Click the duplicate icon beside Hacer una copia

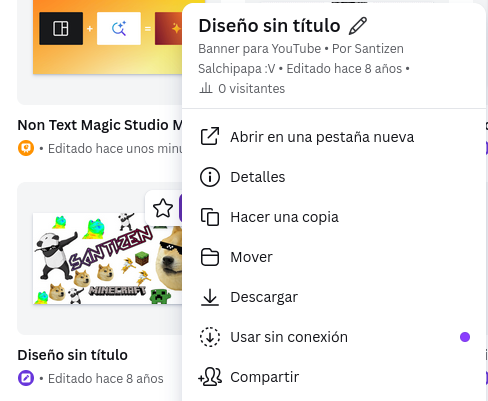(210, 217)
